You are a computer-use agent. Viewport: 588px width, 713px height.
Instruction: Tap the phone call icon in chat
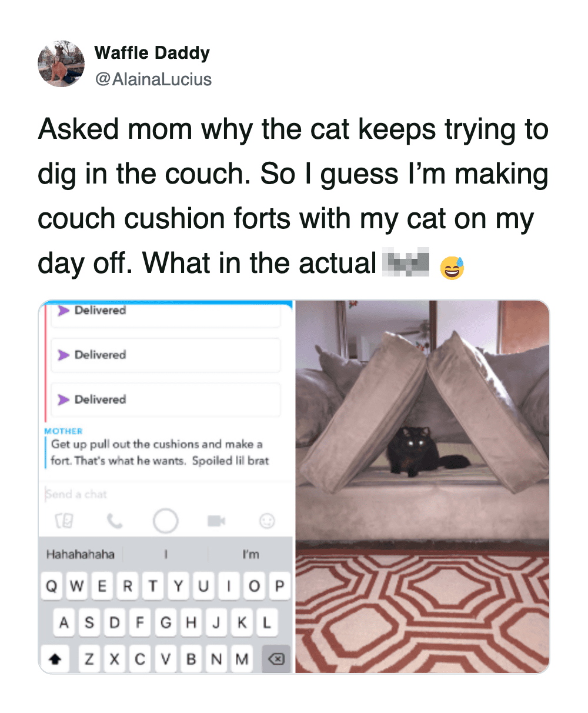click(115, 521)
